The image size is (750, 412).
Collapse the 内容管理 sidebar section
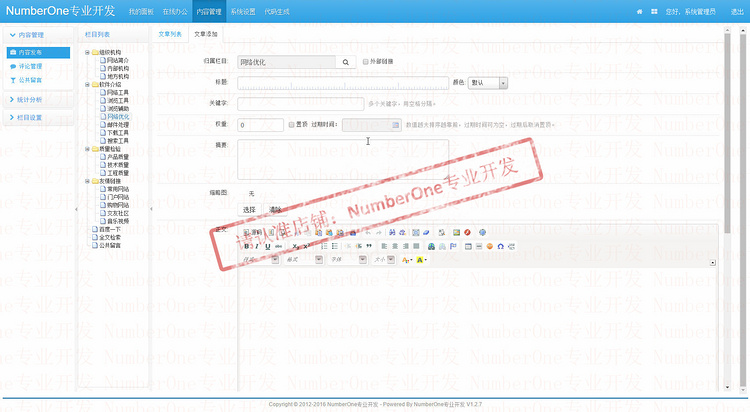pos(38,35)
